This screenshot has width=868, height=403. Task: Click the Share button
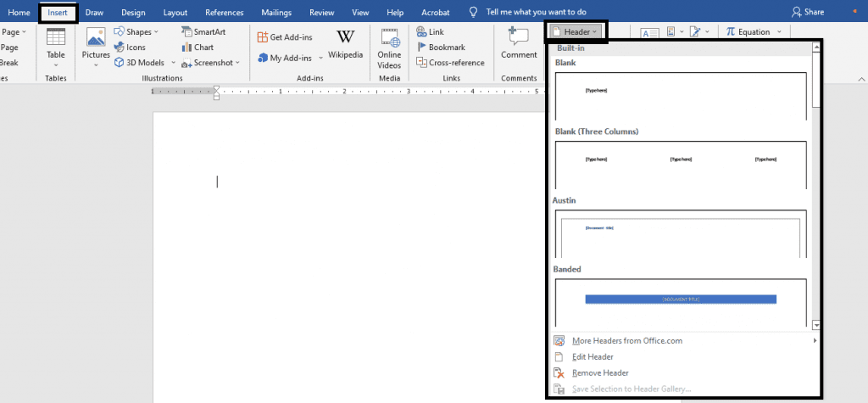coord(808,13)
